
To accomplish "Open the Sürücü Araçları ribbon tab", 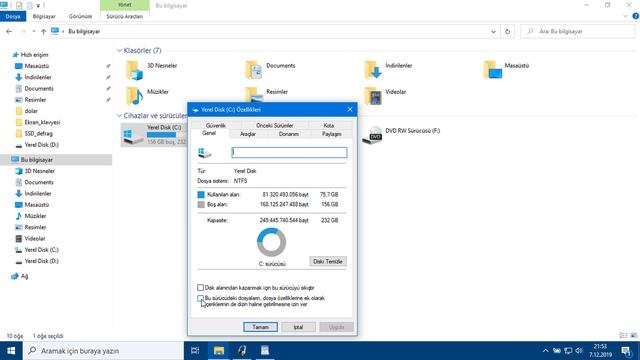I will tap(124, 16).
